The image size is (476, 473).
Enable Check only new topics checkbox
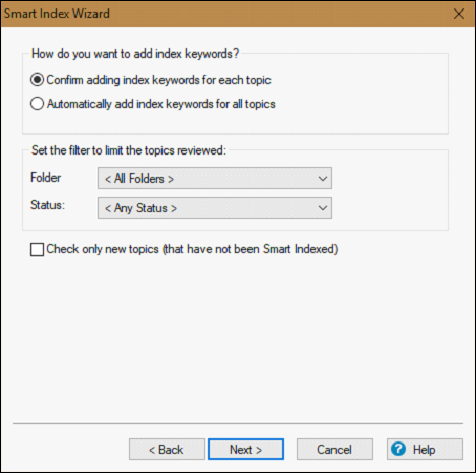[x=37, y=249]
